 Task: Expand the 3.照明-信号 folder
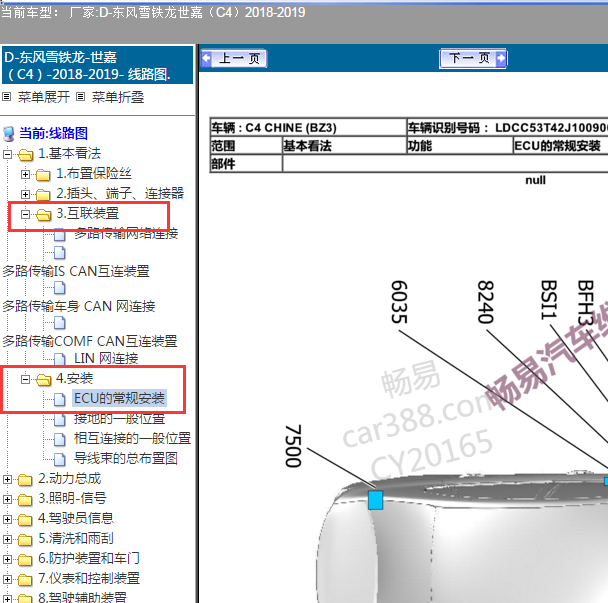pos(7,499)
